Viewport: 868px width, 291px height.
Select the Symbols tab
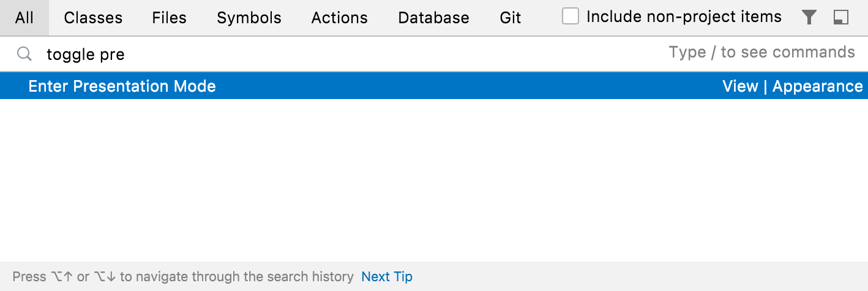[249, 18]
